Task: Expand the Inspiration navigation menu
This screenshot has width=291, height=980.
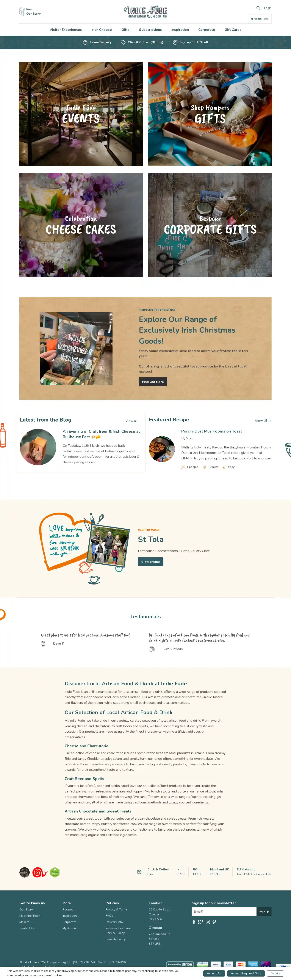Action: [x=180, y=30]
